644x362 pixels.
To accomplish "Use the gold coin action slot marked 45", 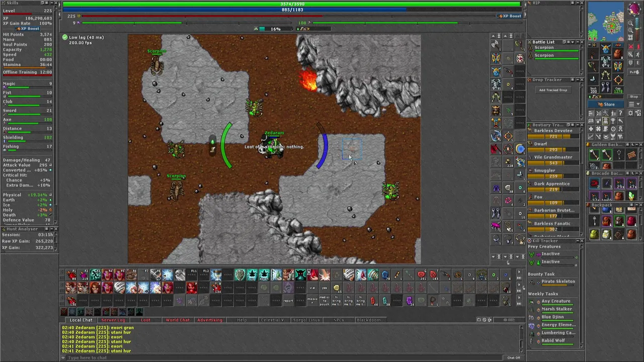I will click(337, 288).
